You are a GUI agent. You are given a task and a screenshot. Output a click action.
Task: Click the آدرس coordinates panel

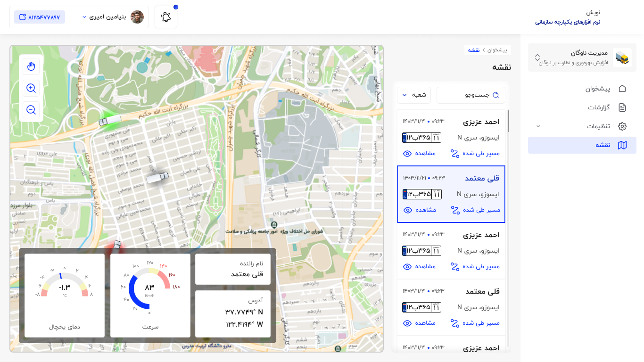[233, 314]
